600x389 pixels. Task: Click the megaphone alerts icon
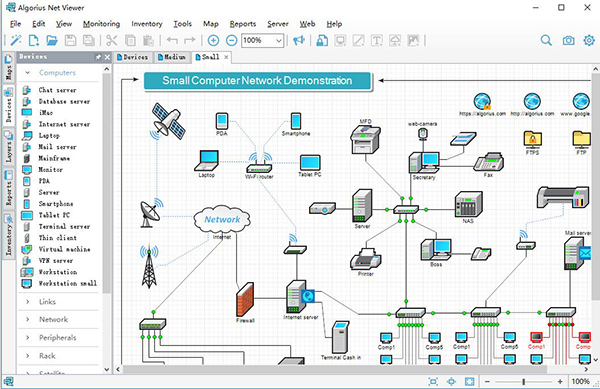tap(299, 40)
